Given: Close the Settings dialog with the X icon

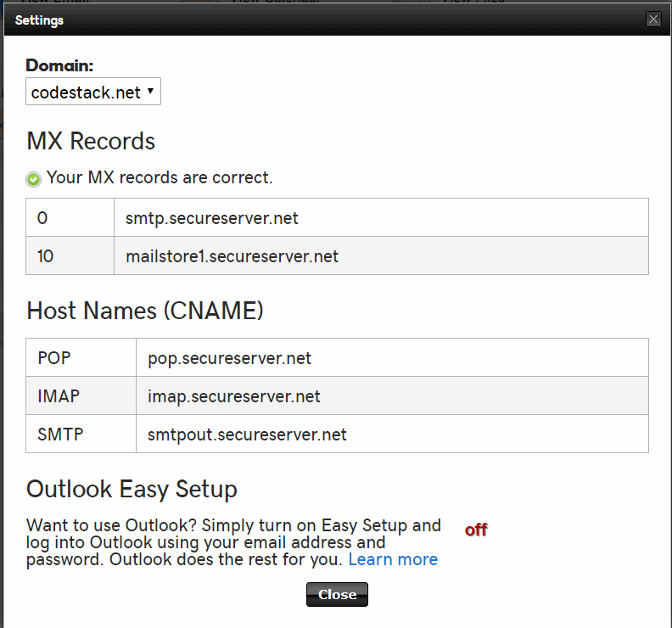Looking at the screenshot, I should point(653,20).
